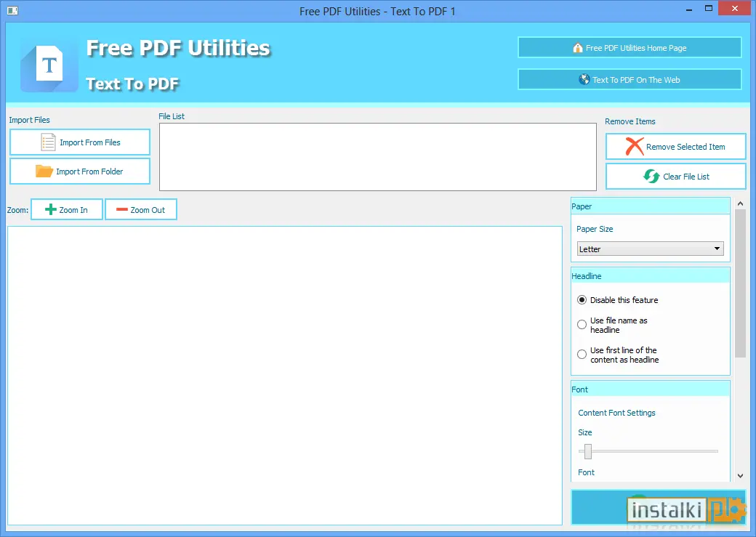The height and width of the screenshot is (537, 756).
Task: Click the content font Size slider handle
Action: pyautogui.click(x=588, y=452)
